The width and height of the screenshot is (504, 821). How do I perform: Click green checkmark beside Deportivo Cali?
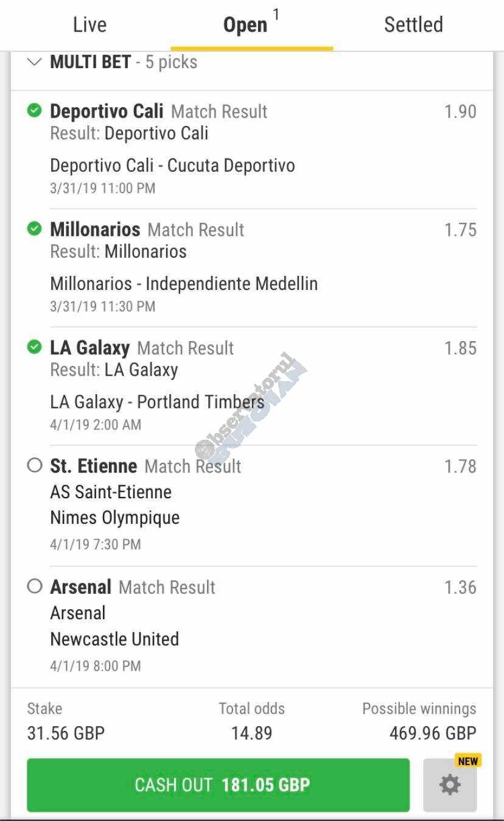tap(35, 111)
